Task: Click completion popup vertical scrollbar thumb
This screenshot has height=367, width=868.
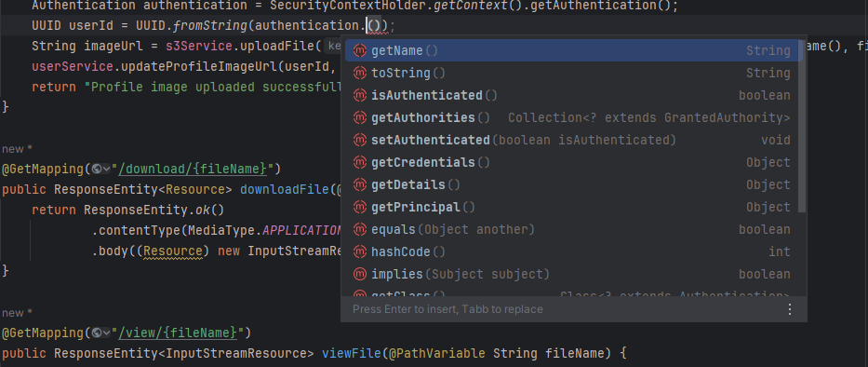Action: click(x=802, y=127)
